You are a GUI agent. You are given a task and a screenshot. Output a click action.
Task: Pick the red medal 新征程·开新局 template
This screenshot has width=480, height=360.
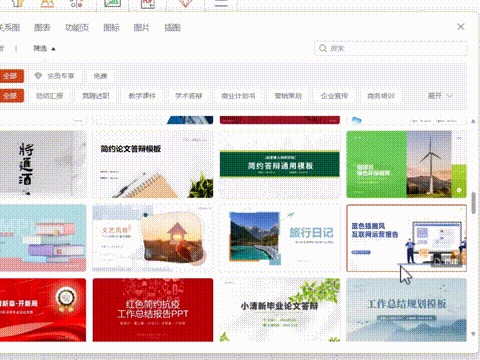click(x=43, y=310)
